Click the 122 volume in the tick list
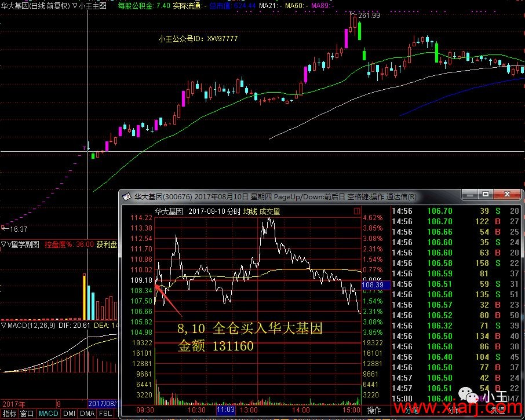Image resolution: width=525 pixels, height=420 pixels. [x=482, y=221]
